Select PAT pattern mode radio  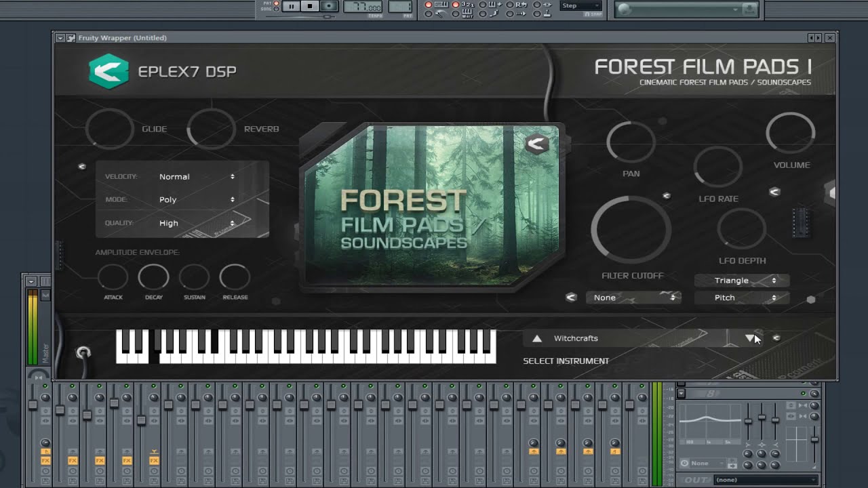pyautogui.click(x=276, y=3)
